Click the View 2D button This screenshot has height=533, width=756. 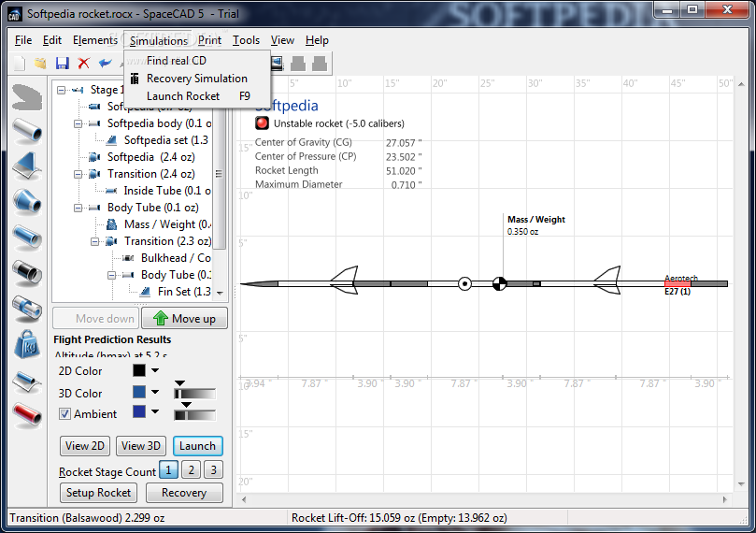click(x=85, y=446)
